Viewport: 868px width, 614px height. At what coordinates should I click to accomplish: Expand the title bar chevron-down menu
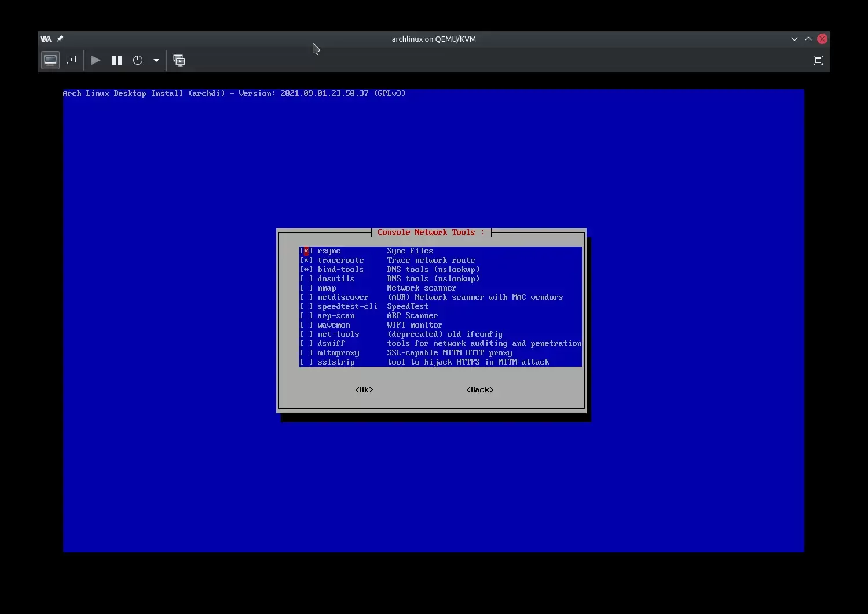[x=794, y=39]
